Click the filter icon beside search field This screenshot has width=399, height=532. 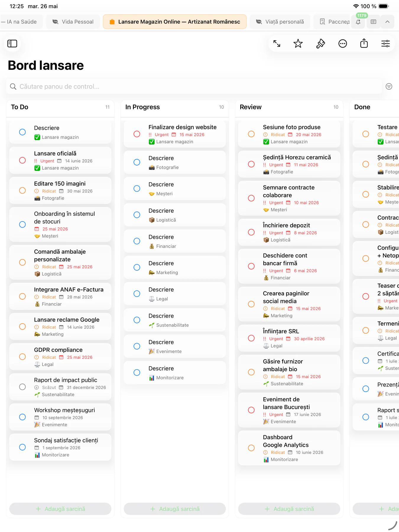[x=389, y=86]
